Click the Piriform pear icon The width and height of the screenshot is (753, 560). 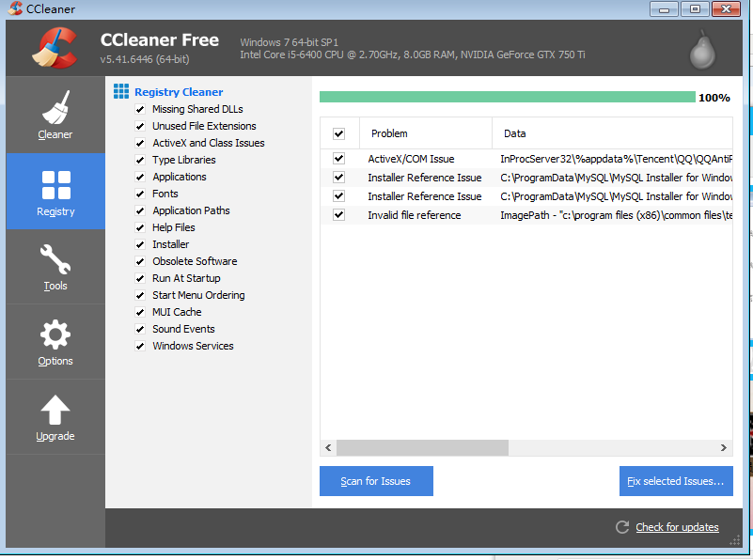coord(702,51)
